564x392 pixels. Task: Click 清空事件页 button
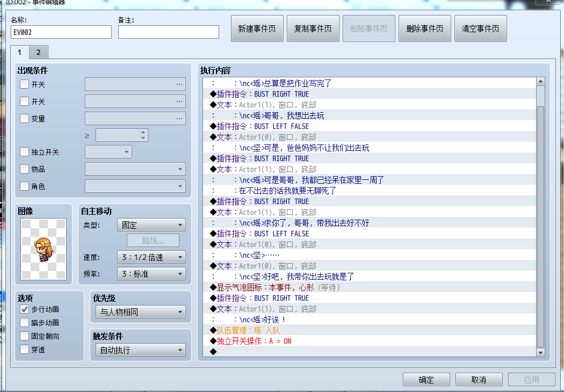481,28
